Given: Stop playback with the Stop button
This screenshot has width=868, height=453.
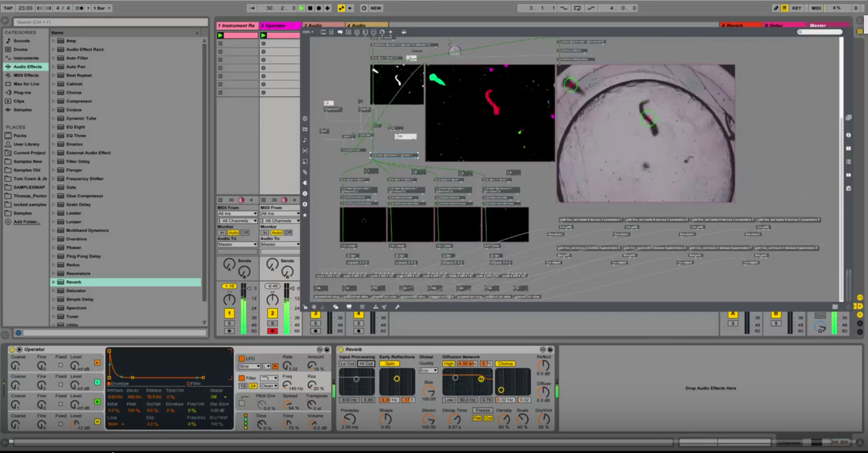Looking at the screenshot, I should (x=310, y=8).
